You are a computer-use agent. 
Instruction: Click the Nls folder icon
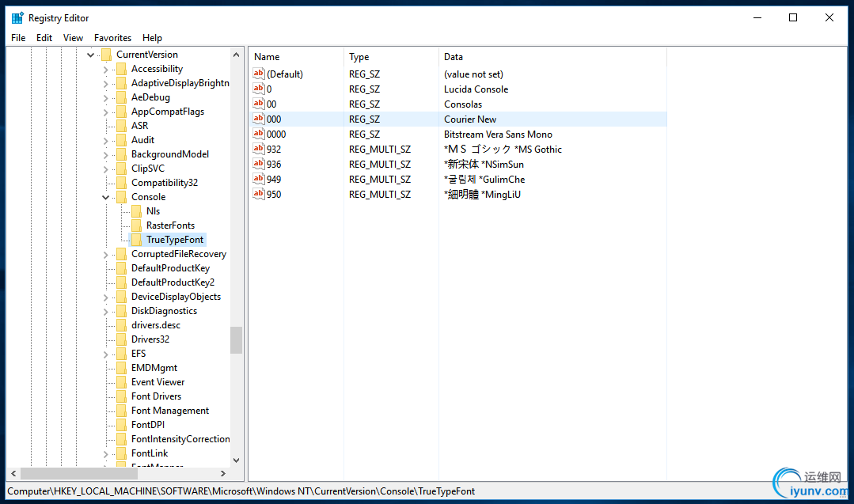[x=136, y=211]
